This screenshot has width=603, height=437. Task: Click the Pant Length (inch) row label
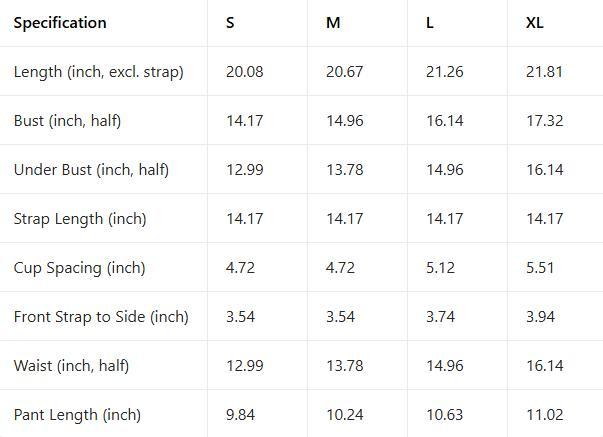(77, 415)
